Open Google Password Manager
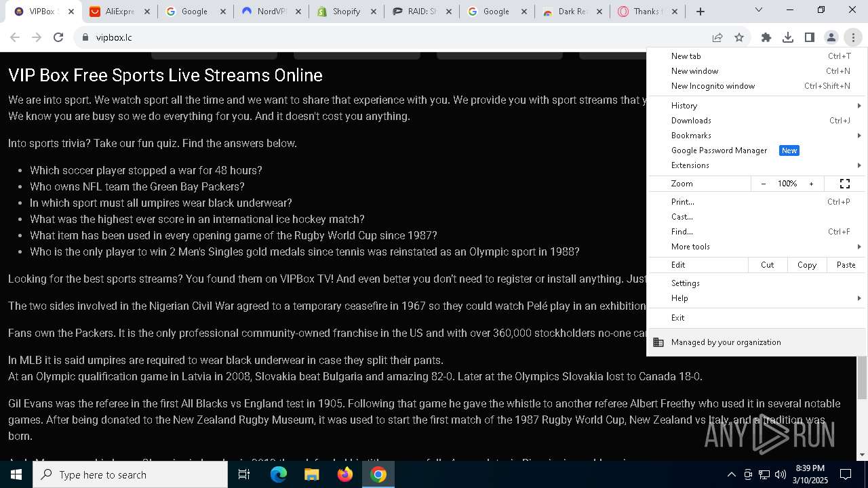 (757, 150)
